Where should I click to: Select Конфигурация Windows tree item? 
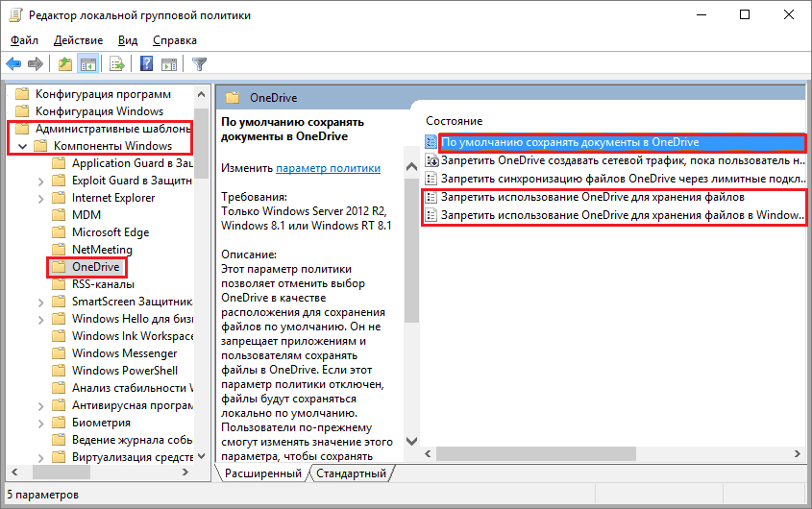99,111
